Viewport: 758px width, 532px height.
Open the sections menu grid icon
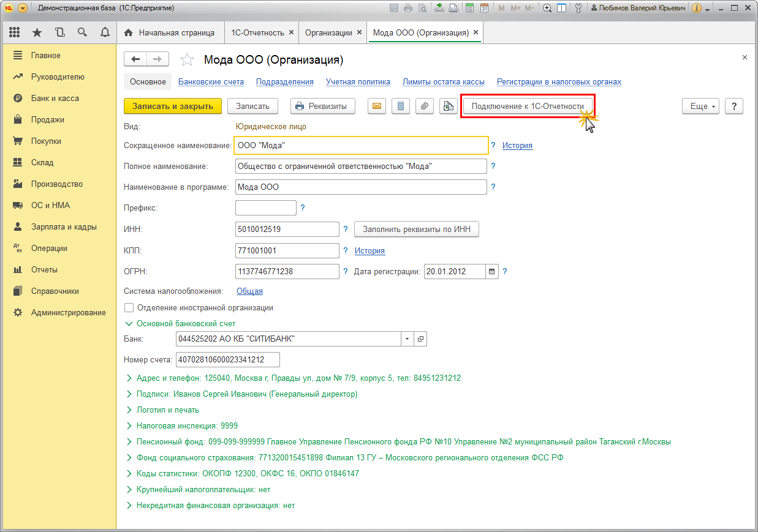click(14, 32)
